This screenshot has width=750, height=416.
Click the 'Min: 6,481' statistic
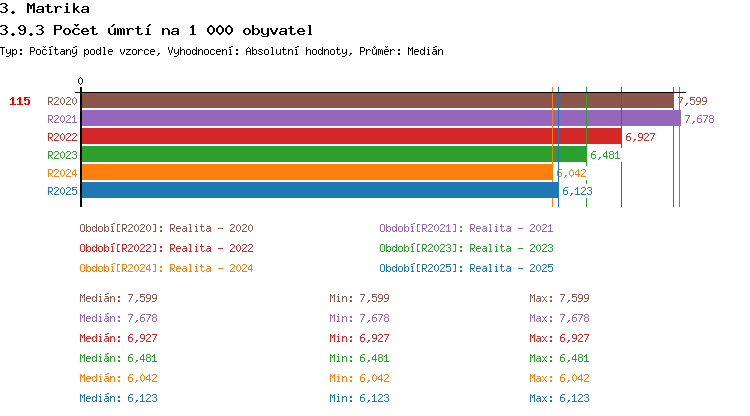point(359,358)
